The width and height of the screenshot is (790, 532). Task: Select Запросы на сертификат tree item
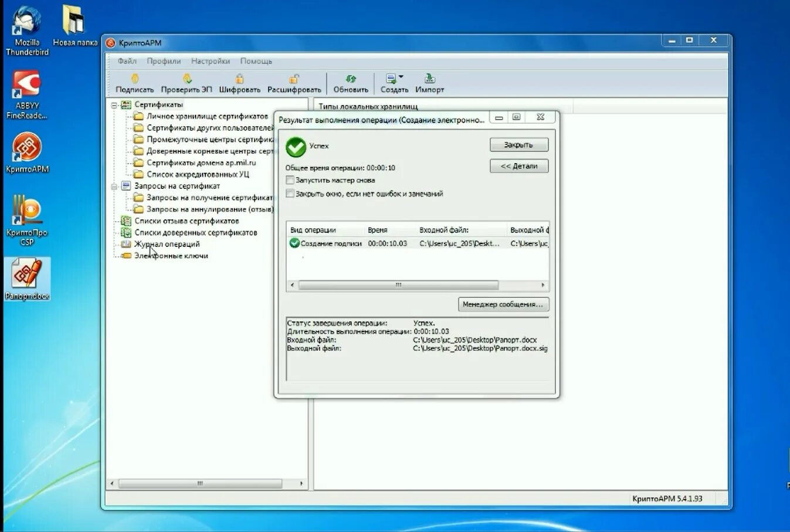(x=177, y=186)
